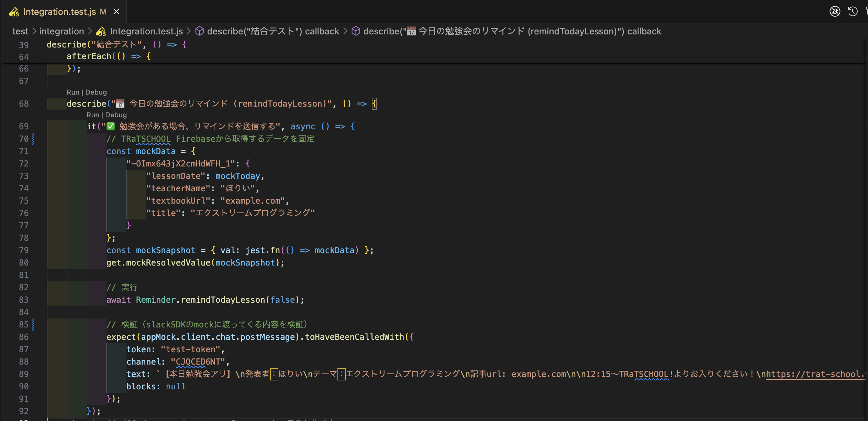Click the cube icon before remindTodayLesson breadcrumb
Screen dimensions: 868x421
pos(356,31)
